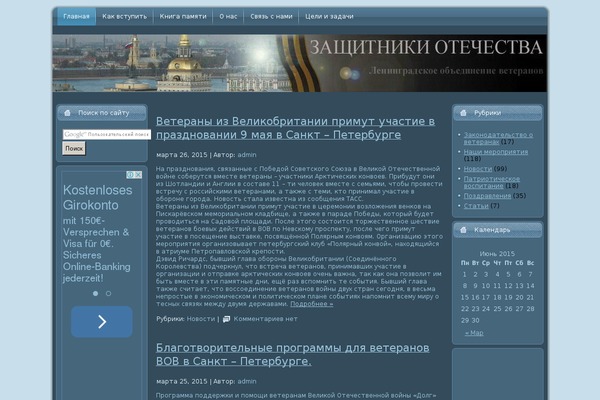600x400 pixels.
Task: Open Патриотическое воспитание category
Action: coord(492,182)
